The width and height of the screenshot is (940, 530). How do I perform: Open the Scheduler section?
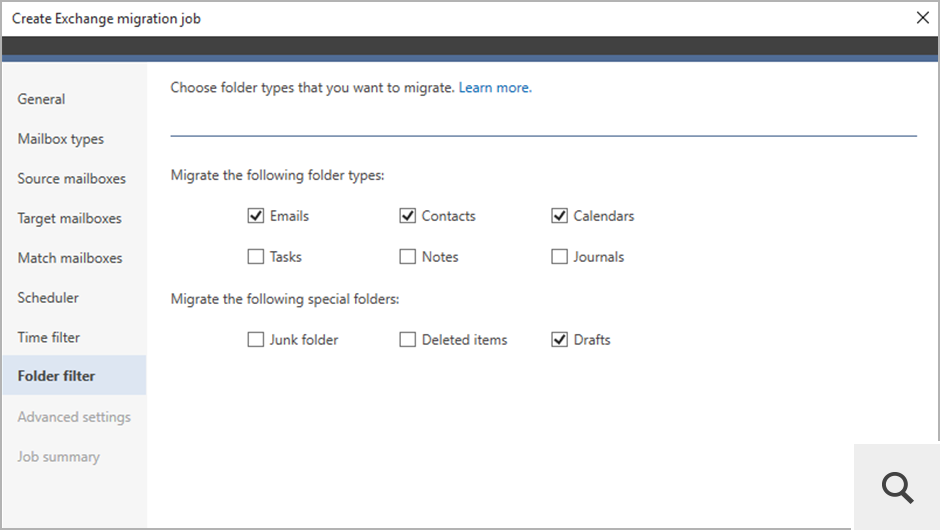[x=48, y=298]
